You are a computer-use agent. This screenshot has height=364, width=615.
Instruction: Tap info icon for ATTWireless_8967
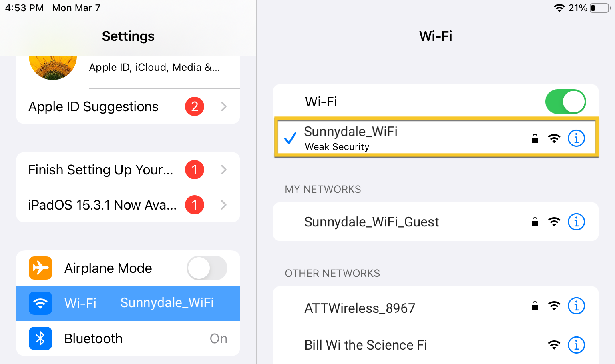pos(576,306)
